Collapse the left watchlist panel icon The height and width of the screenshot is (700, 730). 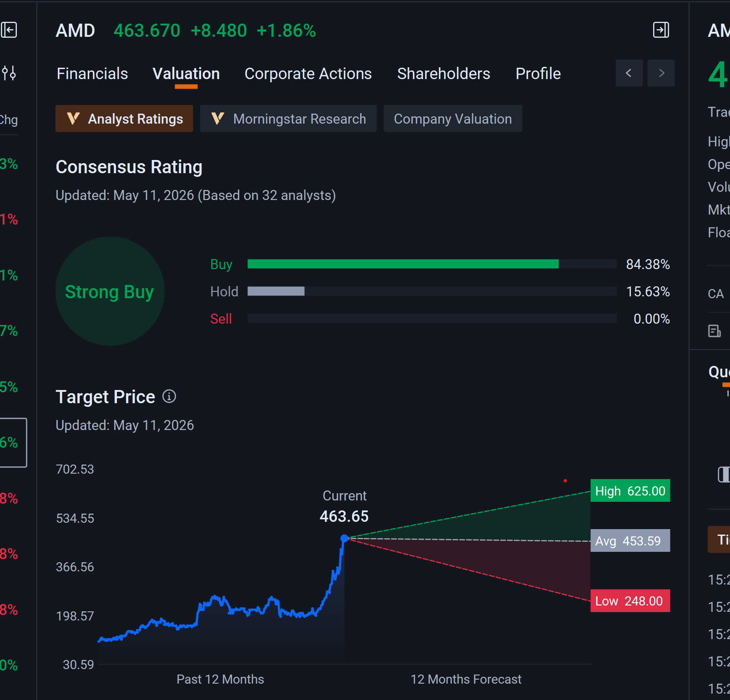(9, 30)
